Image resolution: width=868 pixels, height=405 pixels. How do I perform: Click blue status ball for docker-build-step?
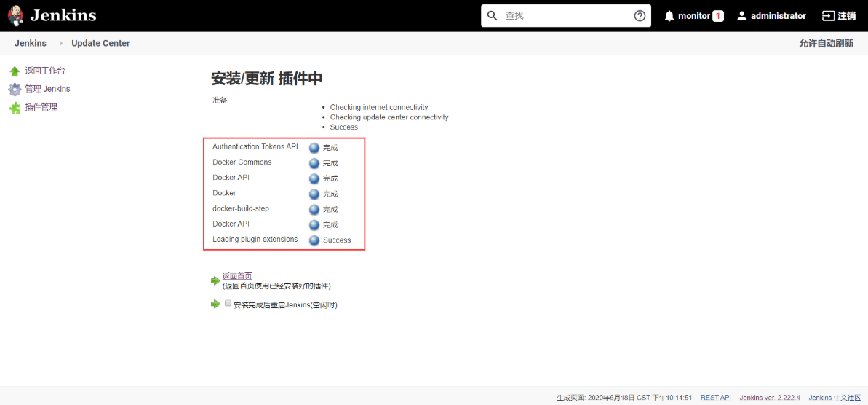coord(314,210)
